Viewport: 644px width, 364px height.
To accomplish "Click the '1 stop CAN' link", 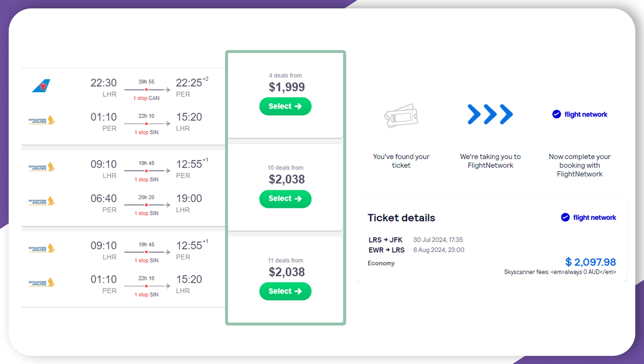I will 146,98.
